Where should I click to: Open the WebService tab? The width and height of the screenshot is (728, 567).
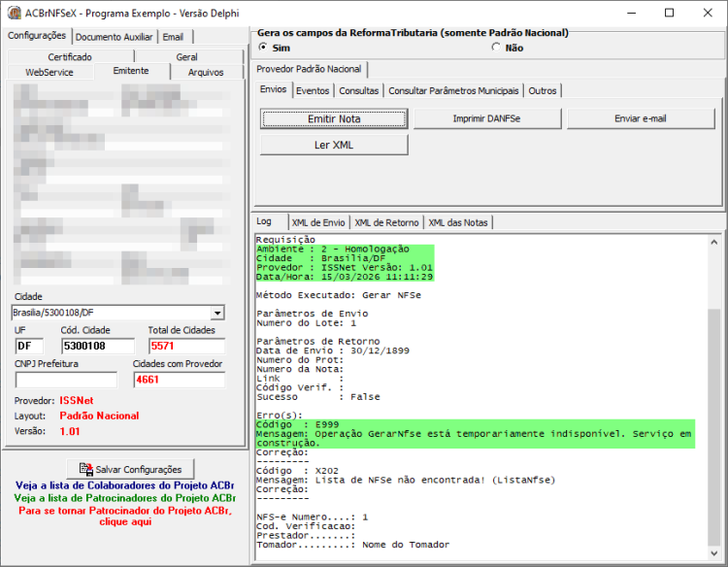coord(50,73)
